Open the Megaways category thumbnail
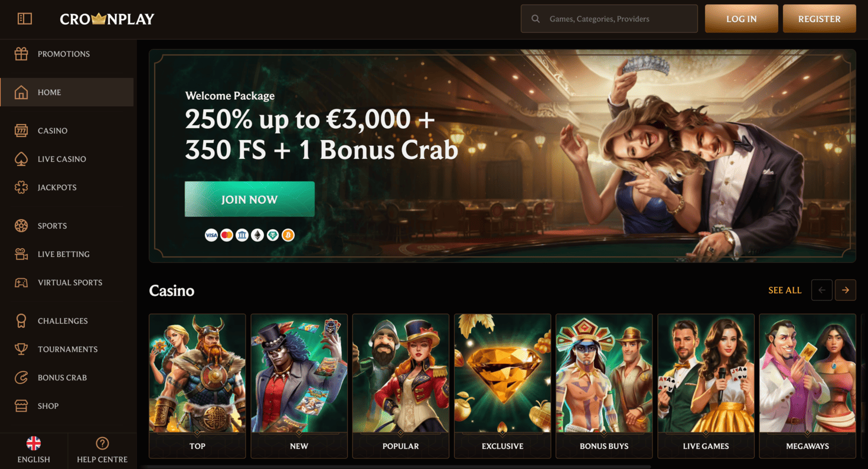 (807, 386)
